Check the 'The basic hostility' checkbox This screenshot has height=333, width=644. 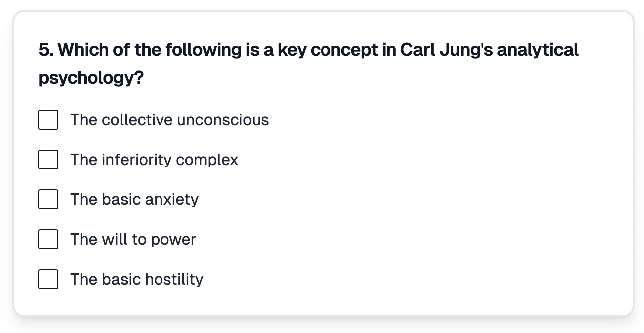pyautogui.click(x=48, y=279)
